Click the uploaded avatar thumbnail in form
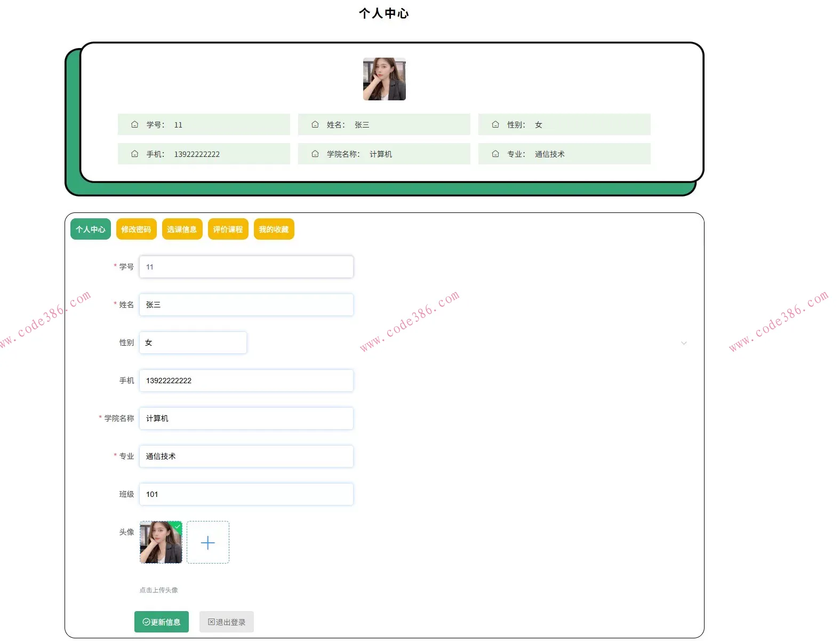This screenshot has height=641, width=840. 161,542
